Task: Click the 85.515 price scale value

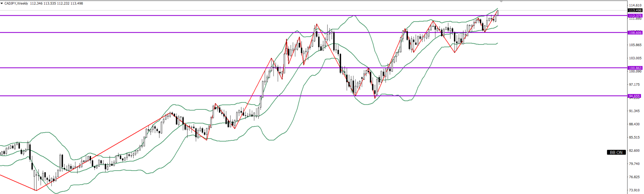Action: pyautogui.click(x=635, y=137)
